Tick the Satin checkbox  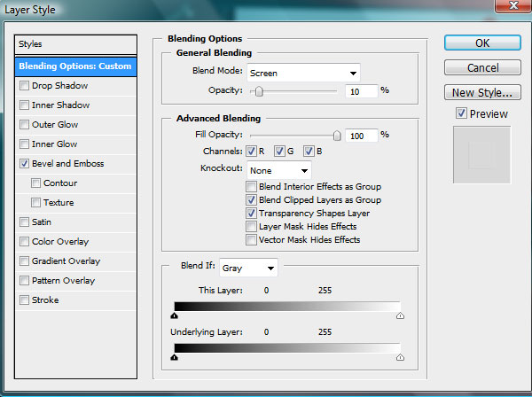point(24,222)
